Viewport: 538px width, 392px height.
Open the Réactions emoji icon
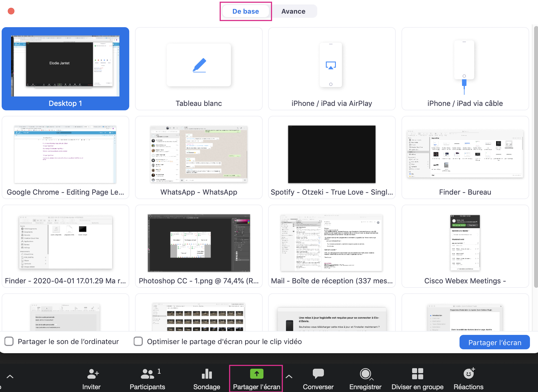click(x=469, y=374)
